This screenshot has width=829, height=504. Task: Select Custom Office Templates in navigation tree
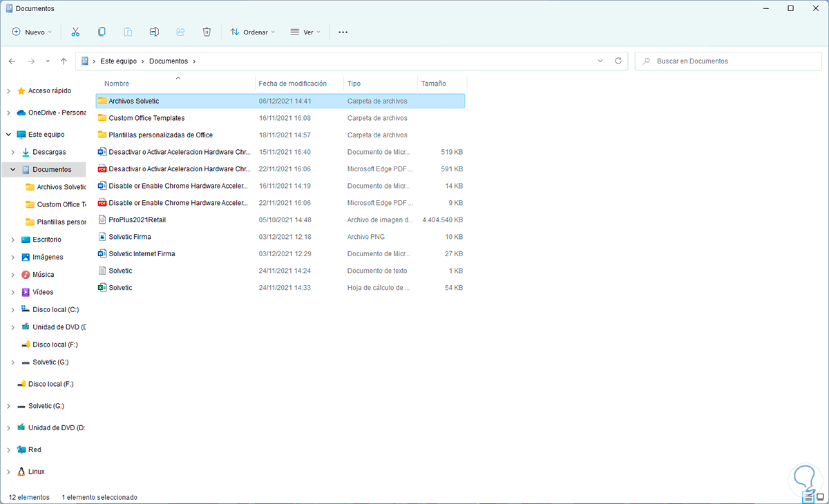coord(61,204)
